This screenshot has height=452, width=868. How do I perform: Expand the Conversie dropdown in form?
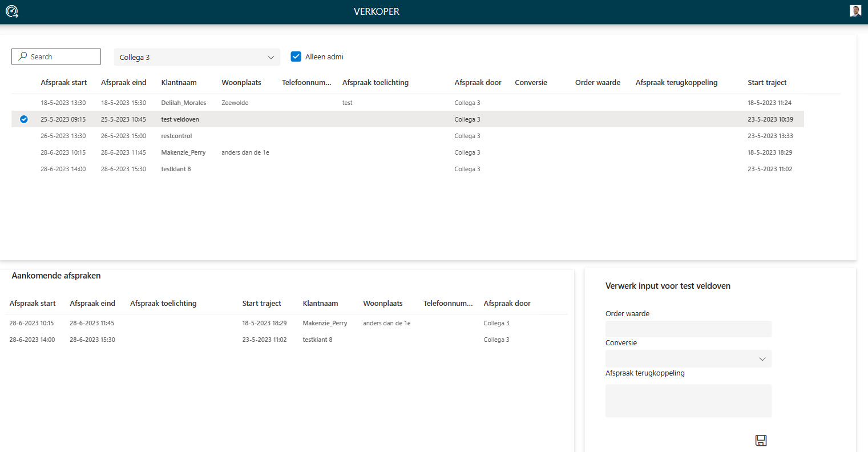click(x=688, y=359)
